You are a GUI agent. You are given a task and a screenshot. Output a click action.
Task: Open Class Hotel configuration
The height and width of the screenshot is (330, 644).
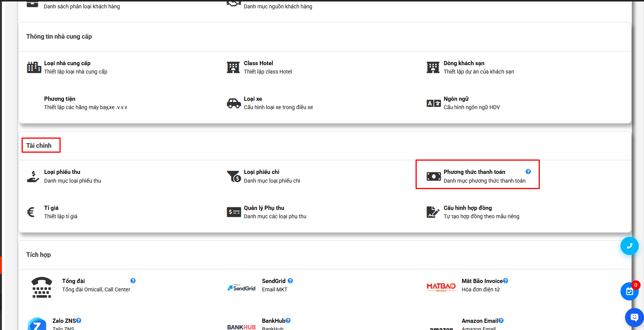(258, 63)
